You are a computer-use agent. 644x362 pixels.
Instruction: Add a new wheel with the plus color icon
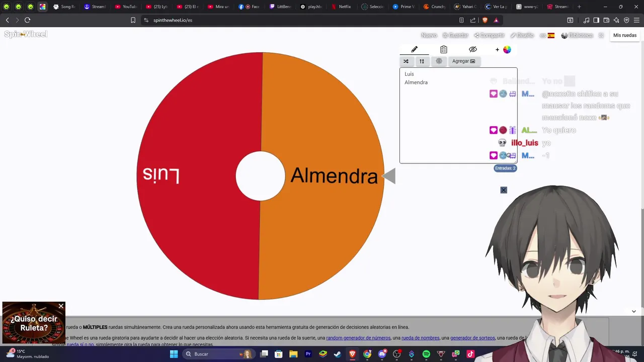coord(503,49)
